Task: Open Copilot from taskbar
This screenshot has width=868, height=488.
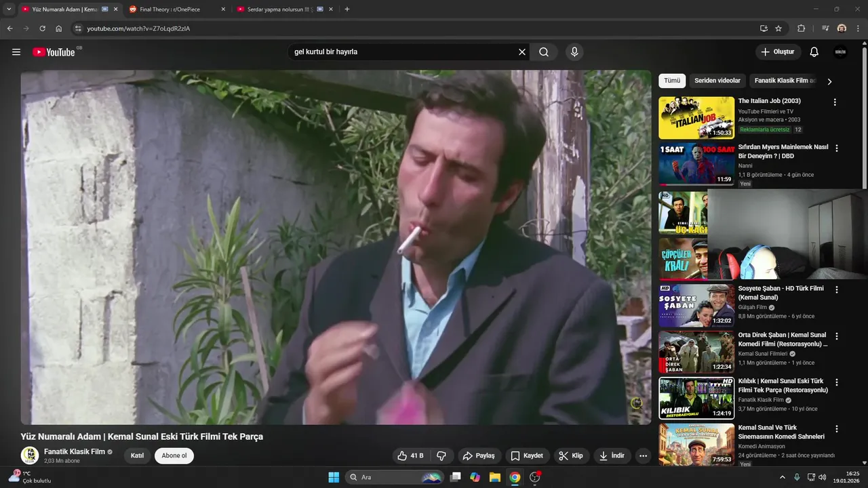Action: tap(475, 477)
